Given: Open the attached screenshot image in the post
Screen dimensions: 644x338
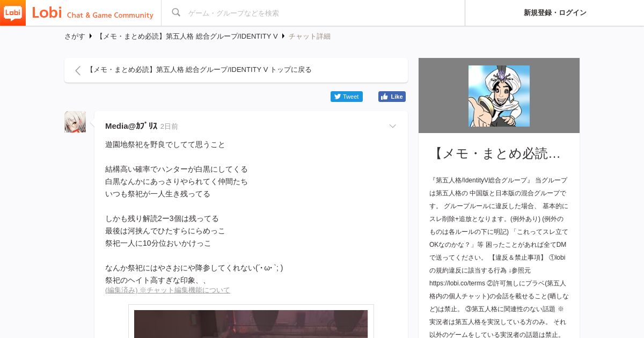Looking at the screenshot, I should point(251,324).
